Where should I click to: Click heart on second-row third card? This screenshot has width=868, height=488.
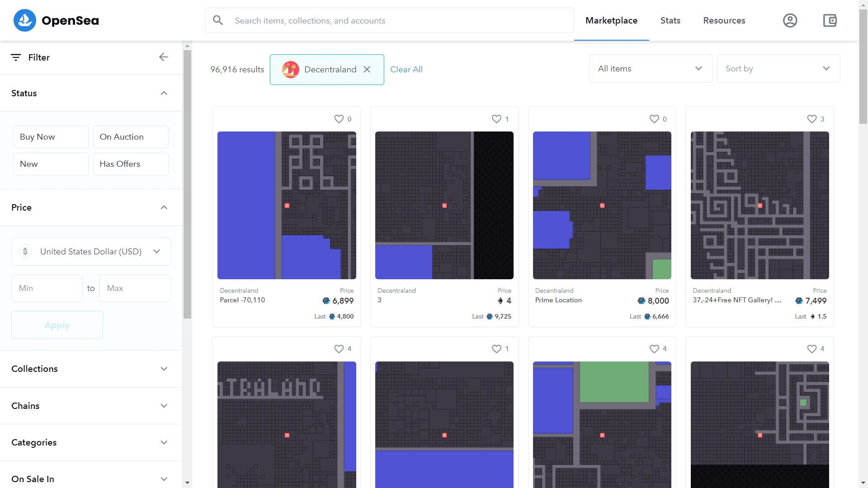(654, 349)
